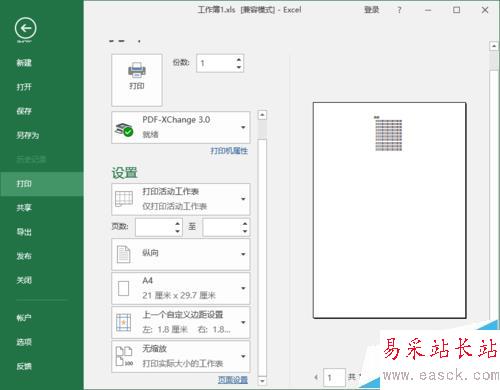Open the A4 paper size dropdown
Image resolution: width=500 pixels, height=390 pixels.
coord(180,288)
